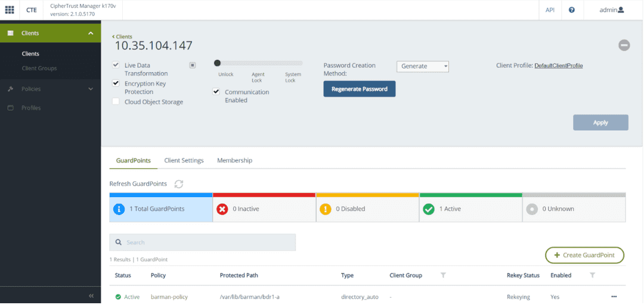Toggle the Live Data Transformation checkbox
644x305 pixels.
[116, 65]
